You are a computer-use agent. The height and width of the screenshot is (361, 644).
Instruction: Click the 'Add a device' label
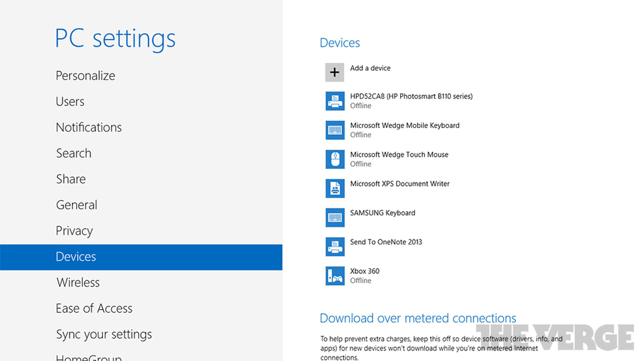370,68
